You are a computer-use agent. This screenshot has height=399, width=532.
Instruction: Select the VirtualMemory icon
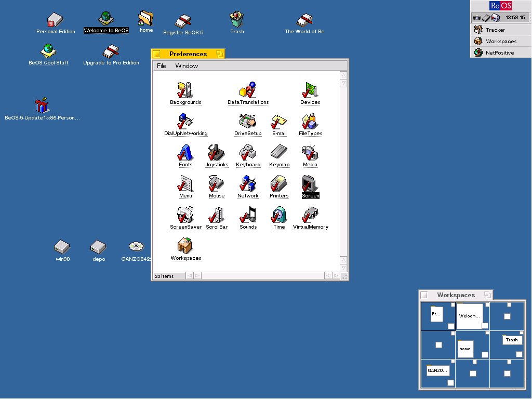point(310,215)
